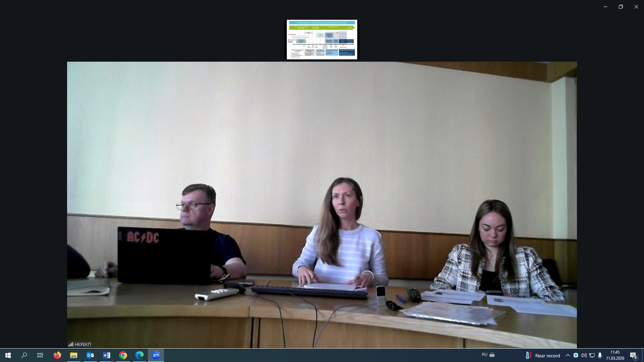Open Microsoft Word from the taskbar
Viewport: 644px width, 362px height.
107,355
